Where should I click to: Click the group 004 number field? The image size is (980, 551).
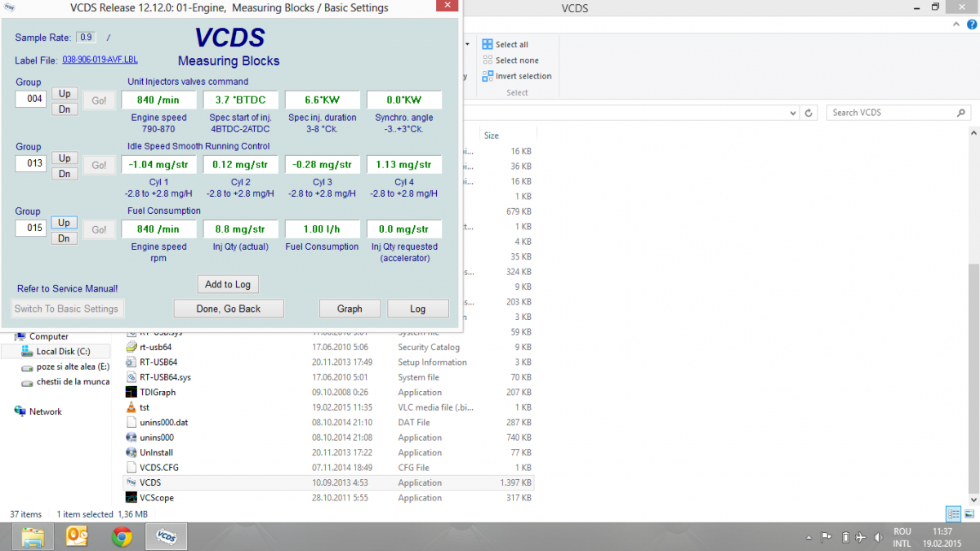pyautogui.click(x=31, y=100)
